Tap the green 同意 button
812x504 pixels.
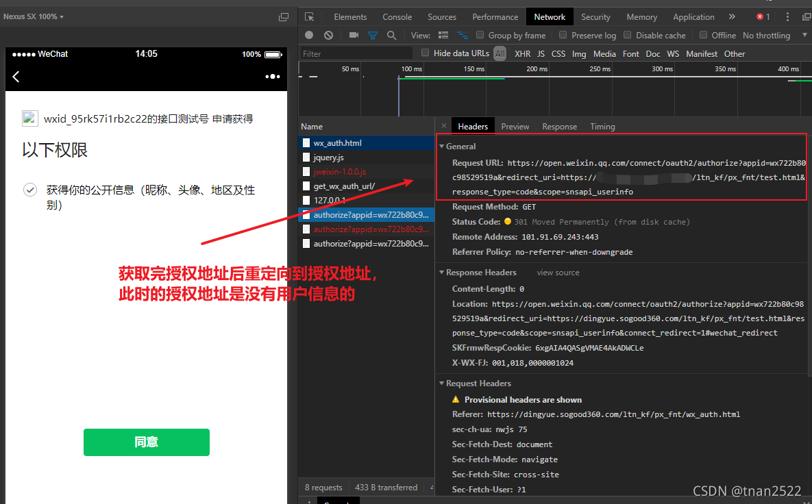[x=147, y=442]
